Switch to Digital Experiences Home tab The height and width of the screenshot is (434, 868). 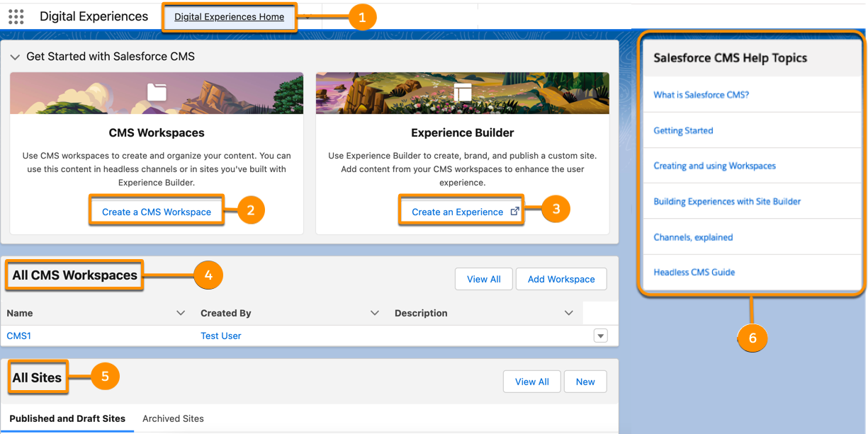230,17
